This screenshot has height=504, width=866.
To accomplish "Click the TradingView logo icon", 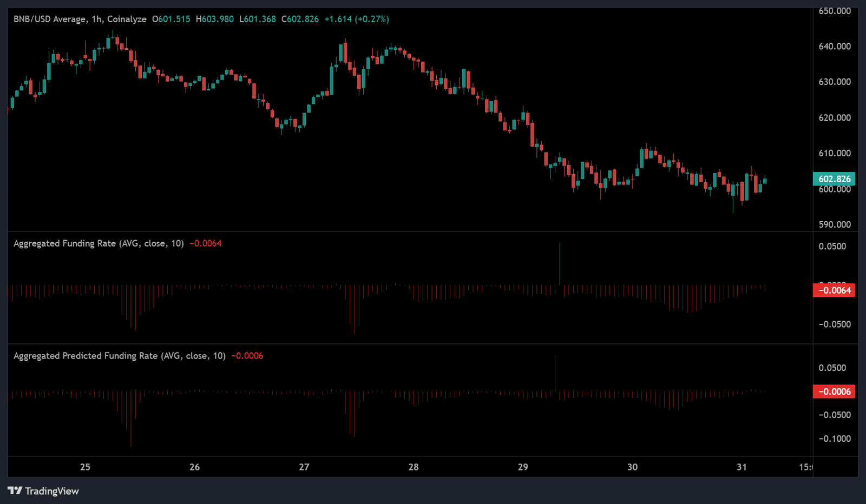I will (x=15, y=490).
